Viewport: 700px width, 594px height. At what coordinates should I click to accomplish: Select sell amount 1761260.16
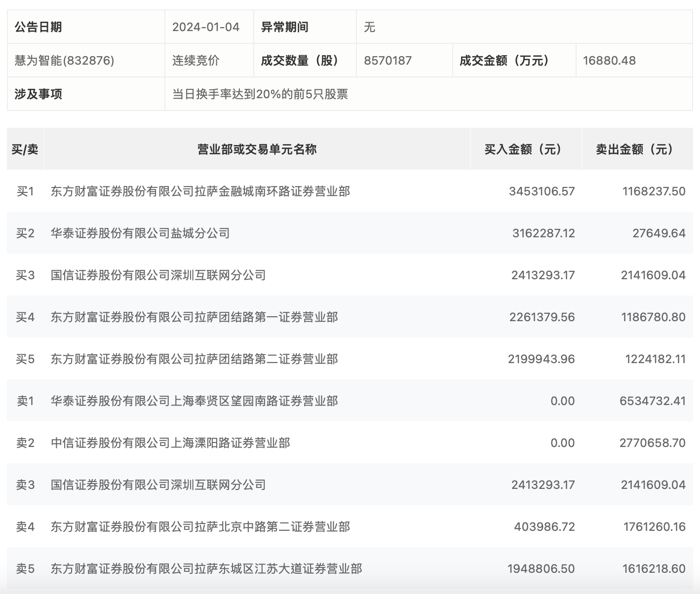[x=655, y=526]
